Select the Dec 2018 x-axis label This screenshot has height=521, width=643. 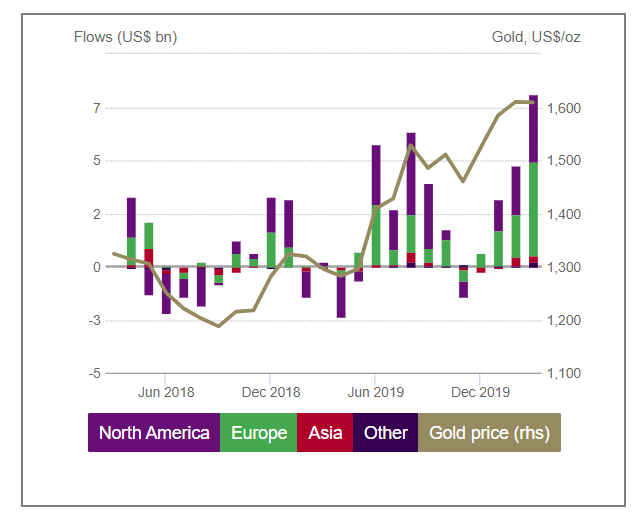click(x=271, y=391)
